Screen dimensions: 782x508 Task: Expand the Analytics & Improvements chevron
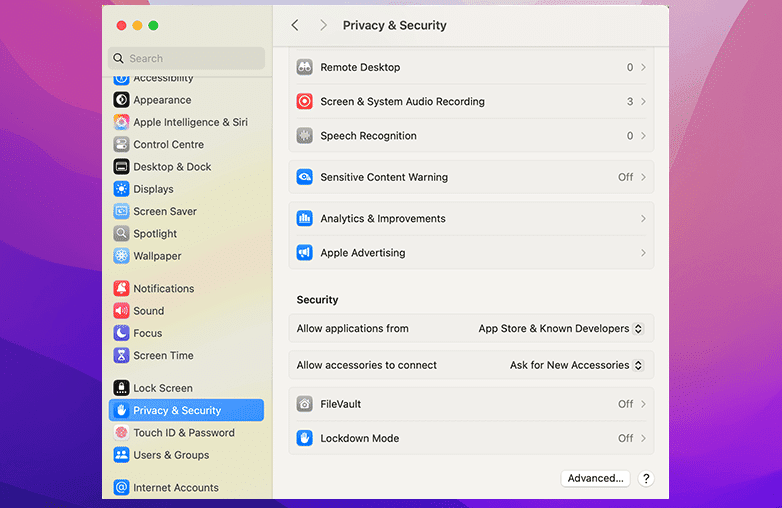[x=643, y=218]
